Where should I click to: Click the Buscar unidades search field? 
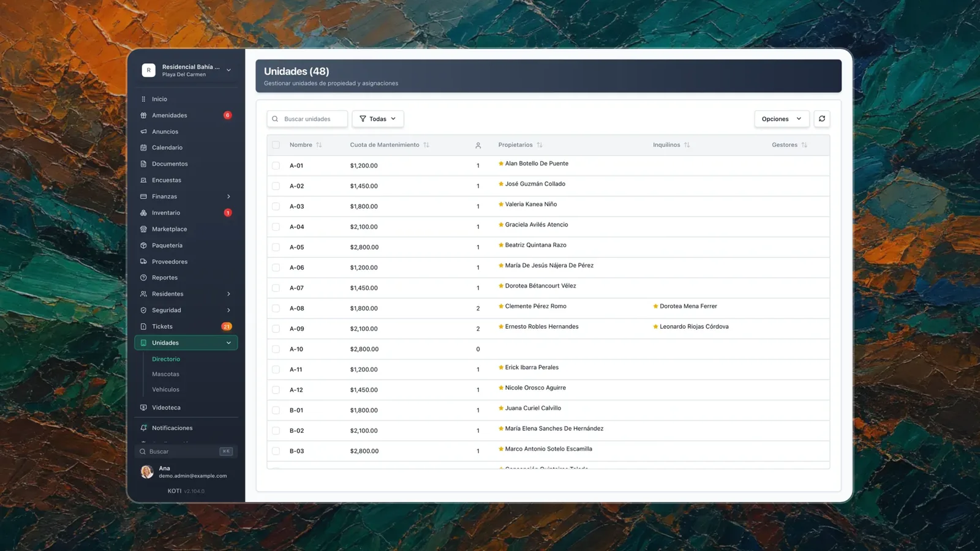(x=307, y=119)
